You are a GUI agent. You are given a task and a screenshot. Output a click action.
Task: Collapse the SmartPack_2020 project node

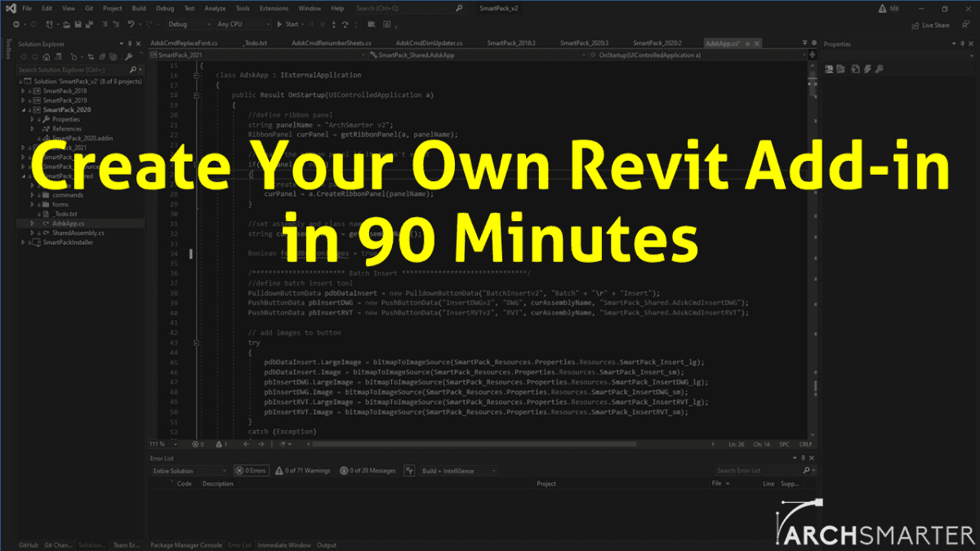[x=25, y=109]
